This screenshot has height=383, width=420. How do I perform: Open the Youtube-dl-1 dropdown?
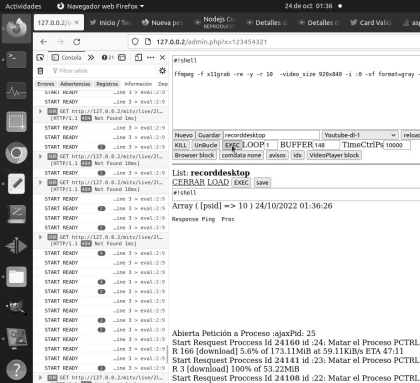tap(360, 135)
